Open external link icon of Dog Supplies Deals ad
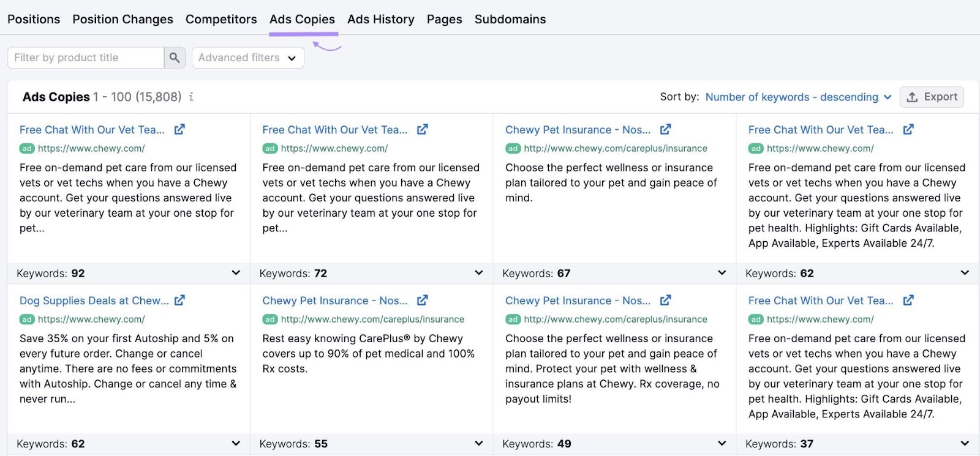The height and width of the screenshot is (456, 980). pos(179,300)
